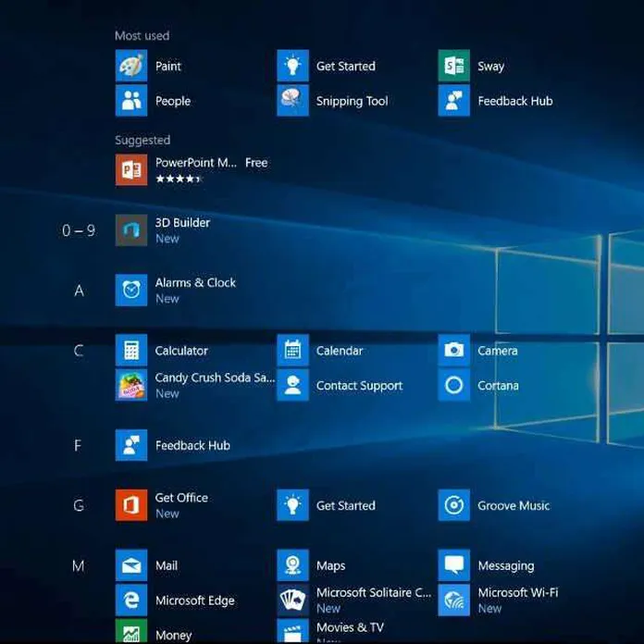Click the Calculator icon
The image size is (644, 644).
click(x=131, y=351)
